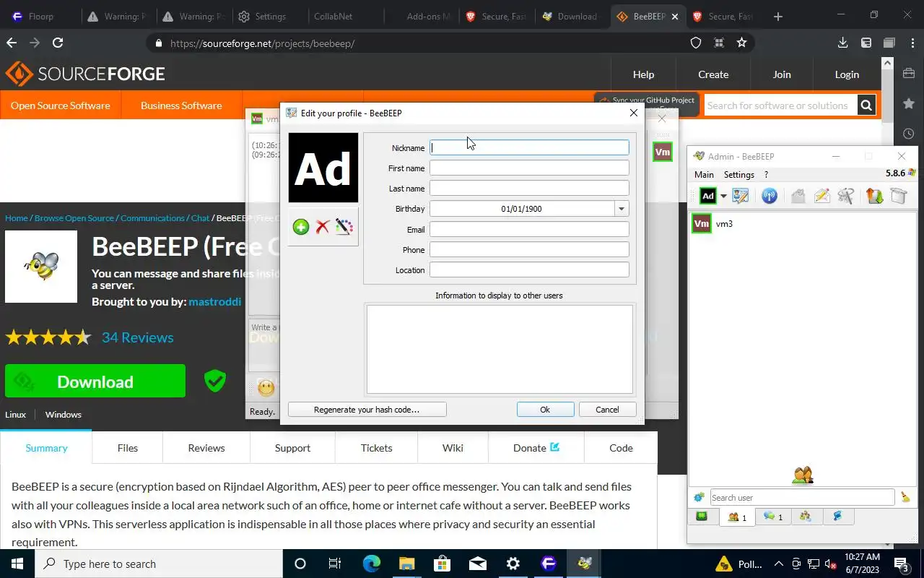Screen dimensions: 924x578
Task: Click the Vm avatar in the chat window
Action: point(662,152)
